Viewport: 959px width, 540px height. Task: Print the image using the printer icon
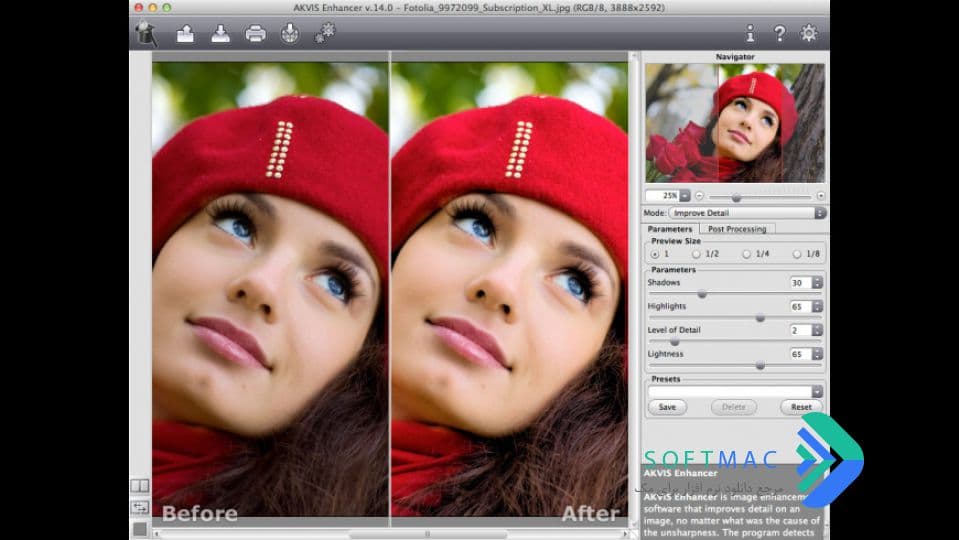point(255,34)
